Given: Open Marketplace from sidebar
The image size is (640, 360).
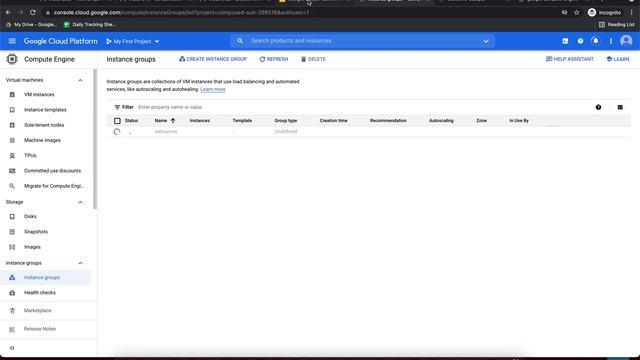Looking at the screenshot, I should [38, 311].
